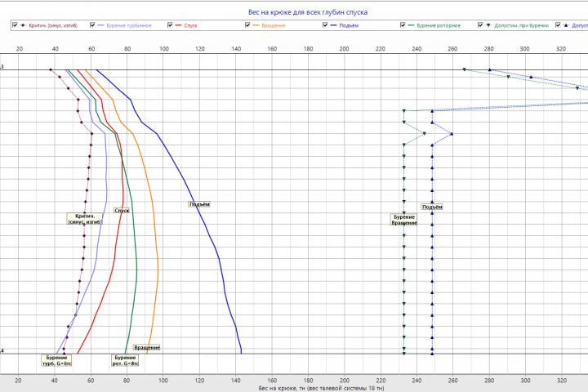The width and height of the screenshot is (588, 392).
Task: Click the 'Бурение рот. G=8тс' label below the plot
Action: click(x=125, y=360)
